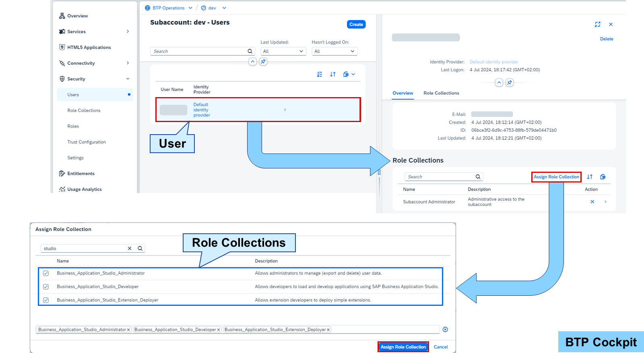Select Users in the Security menu

(x=95, y=95)
